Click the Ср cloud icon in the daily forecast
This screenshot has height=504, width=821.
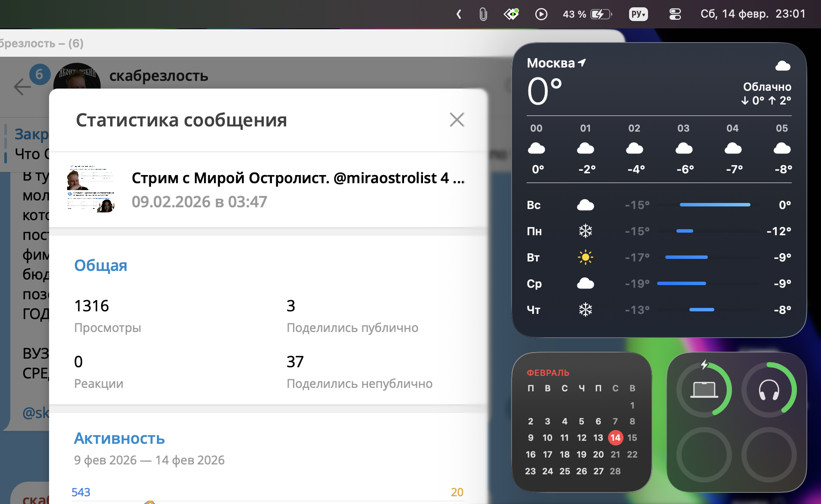(585, 283)
